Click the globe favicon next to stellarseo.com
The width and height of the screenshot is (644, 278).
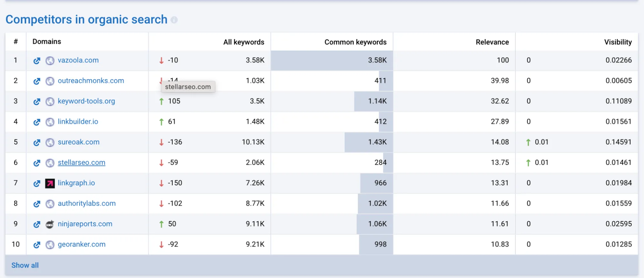[x=50, y=163]
